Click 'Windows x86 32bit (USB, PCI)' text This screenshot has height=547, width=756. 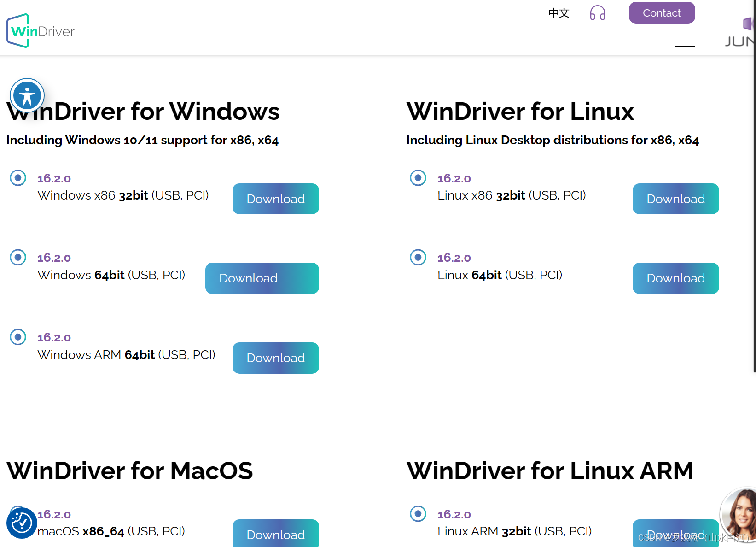[123, 195]
